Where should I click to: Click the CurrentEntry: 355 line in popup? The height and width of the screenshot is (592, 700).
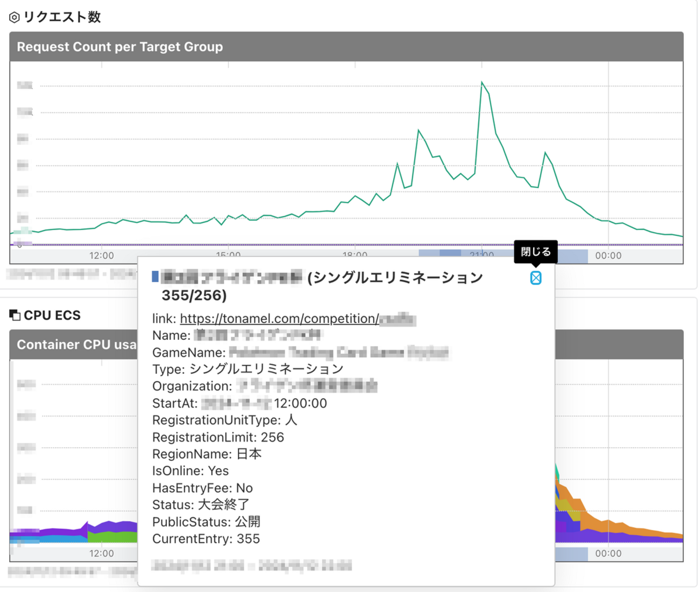coord(206,539)
